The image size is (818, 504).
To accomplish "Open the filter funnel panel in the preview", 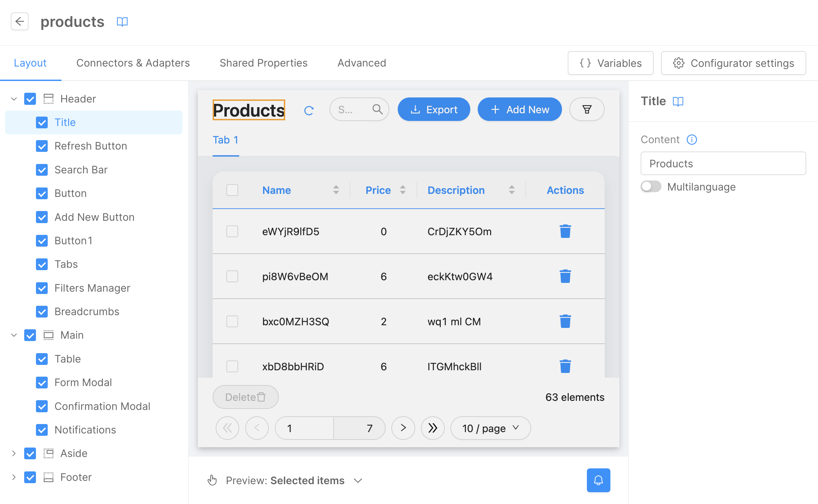I will point(587,109).
